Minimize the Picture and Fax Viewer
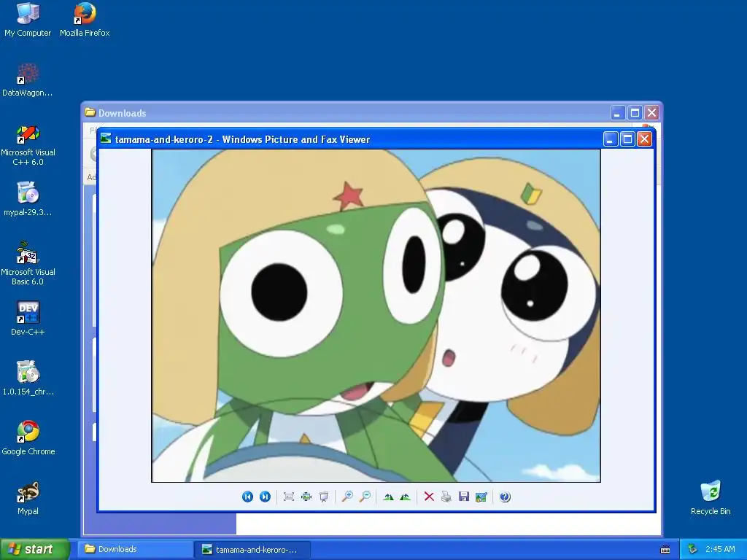747x560 pixels. point(611,139)
